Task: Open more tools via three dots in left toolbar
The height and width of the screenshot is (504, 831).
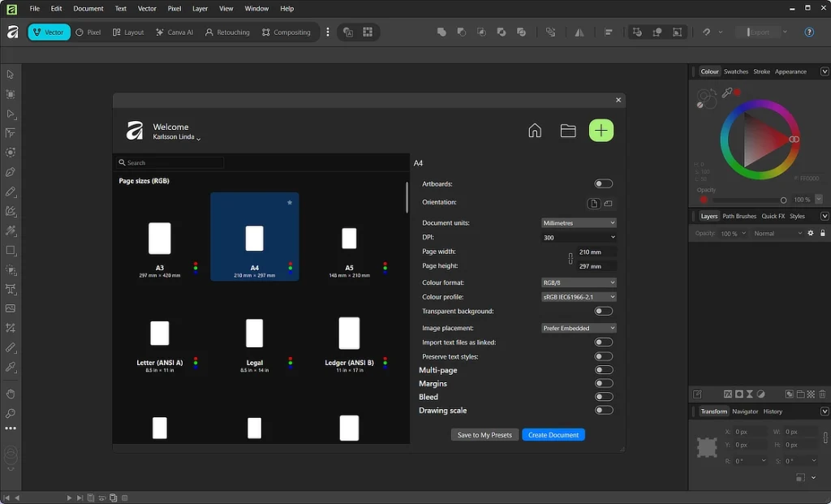Action: (10, 429)
